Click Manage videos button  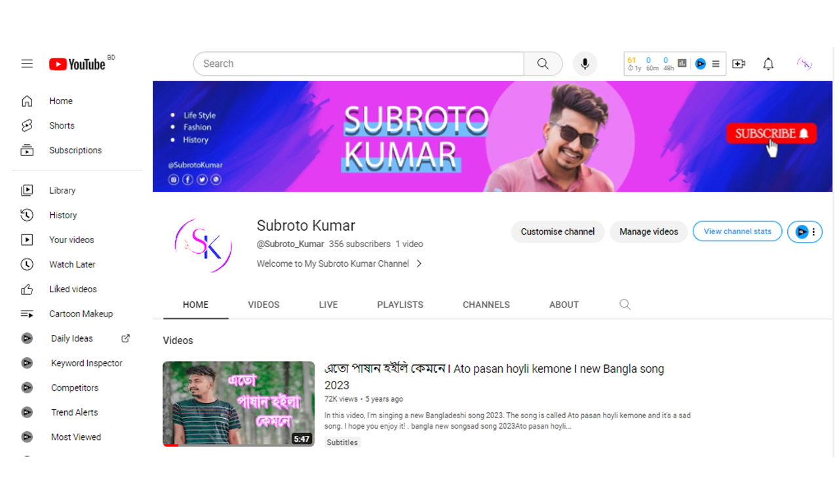coord(648,231)
